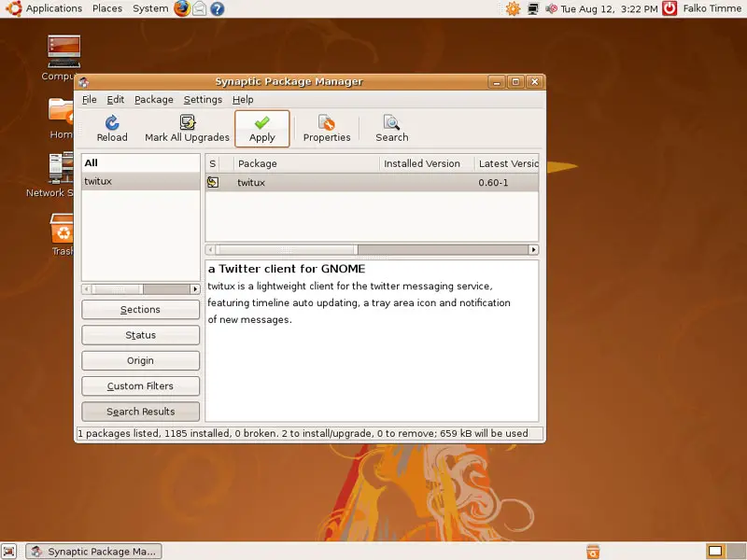Viewport: 747px width, 560px height.
Task: Click the package list scrollbar left arrow
Action: click(x=210, y=249)
